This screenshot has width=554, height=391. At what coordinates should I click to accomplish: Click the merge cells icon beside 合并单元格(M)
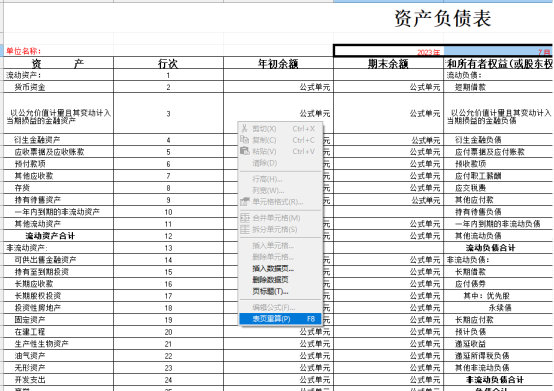245,218
